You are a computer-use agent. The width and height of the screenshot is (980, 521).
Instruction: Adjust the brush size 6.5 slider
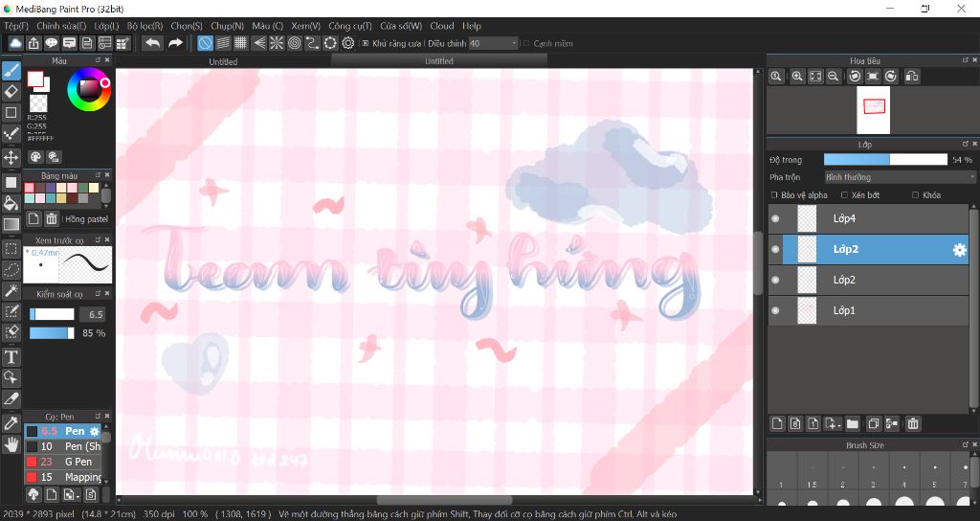coord(52,314)
